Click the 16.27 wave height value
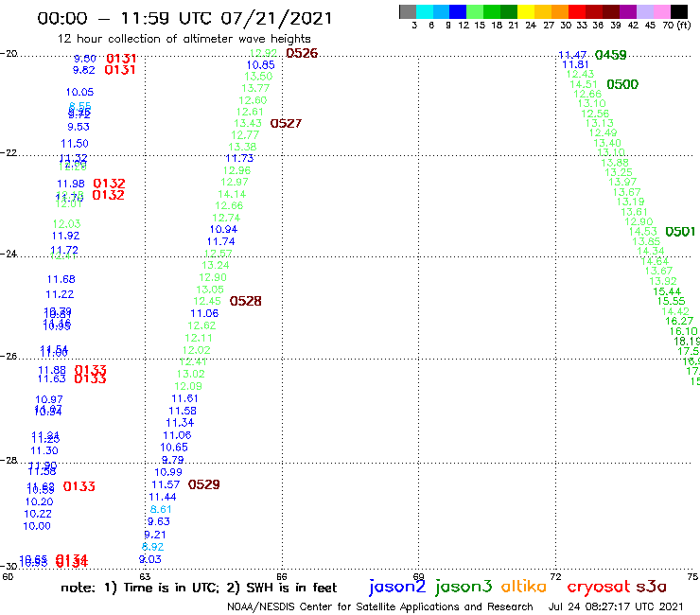This screenshot has height=615, width=700. click(x=679, y=321)
